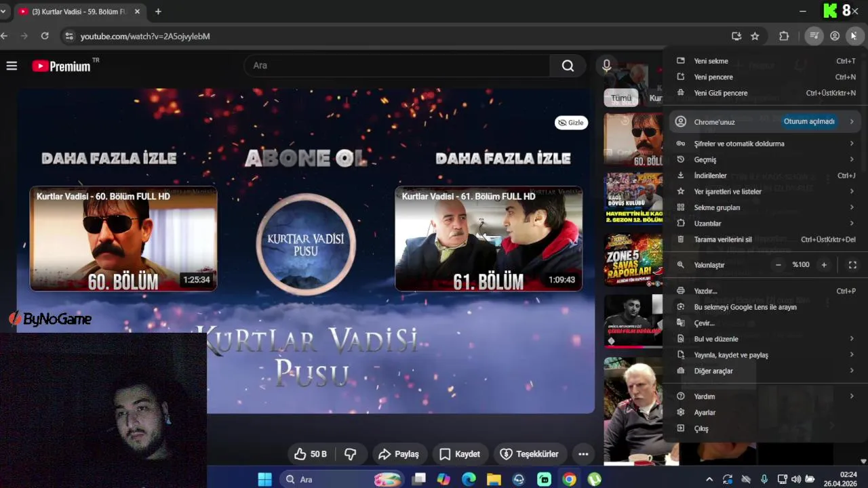
Task: Switch to Kurtlar Vadisi 59. Bölüm tab
Action: [80, 12]
